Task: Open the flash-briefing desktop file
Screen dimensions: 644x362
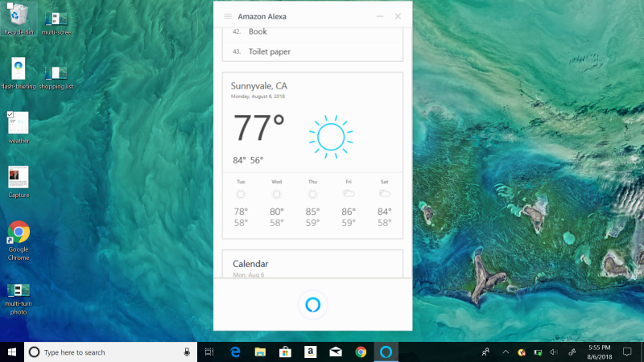Action: pos(19,74)
